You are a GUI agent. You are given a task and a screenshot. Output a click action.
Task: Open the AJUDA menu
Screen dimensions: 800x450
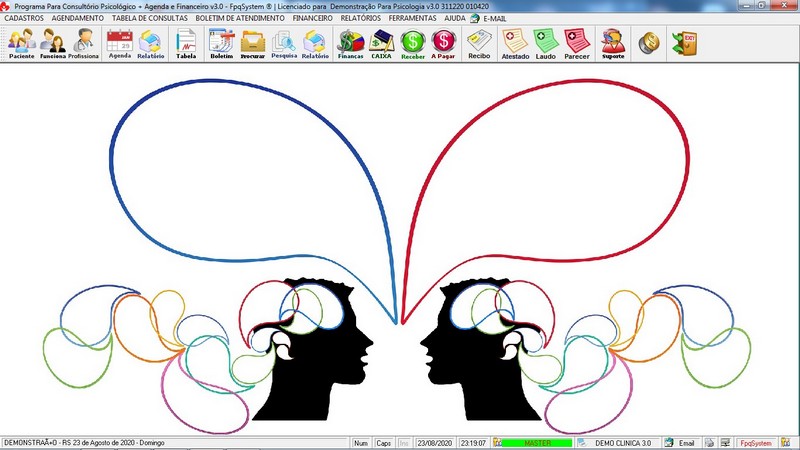click(x=455, y=18)
